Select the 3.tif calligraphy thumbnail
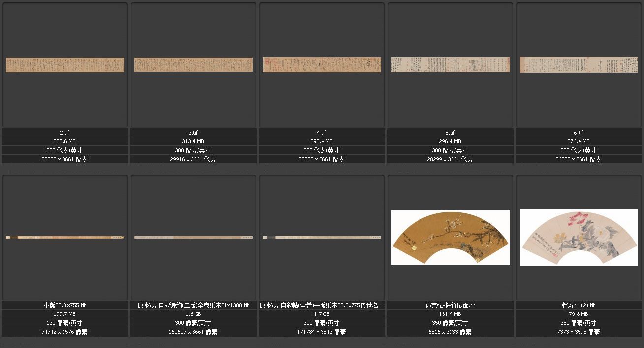 click(x=193, y=65)
